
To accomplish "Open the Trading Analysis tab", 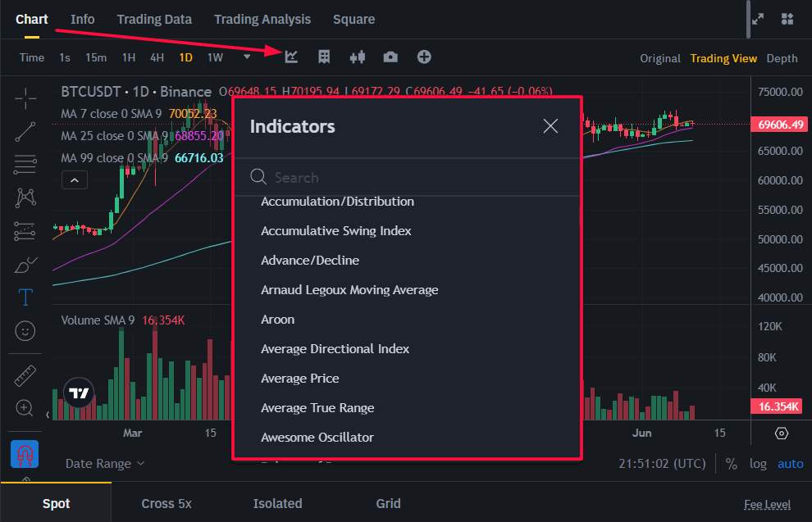I will coord(262,19).
